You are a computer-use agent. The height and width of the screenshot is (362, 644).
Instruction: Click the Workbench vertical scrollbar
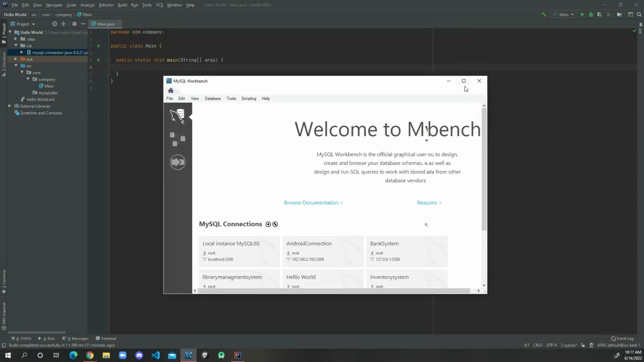click(484, 169)
